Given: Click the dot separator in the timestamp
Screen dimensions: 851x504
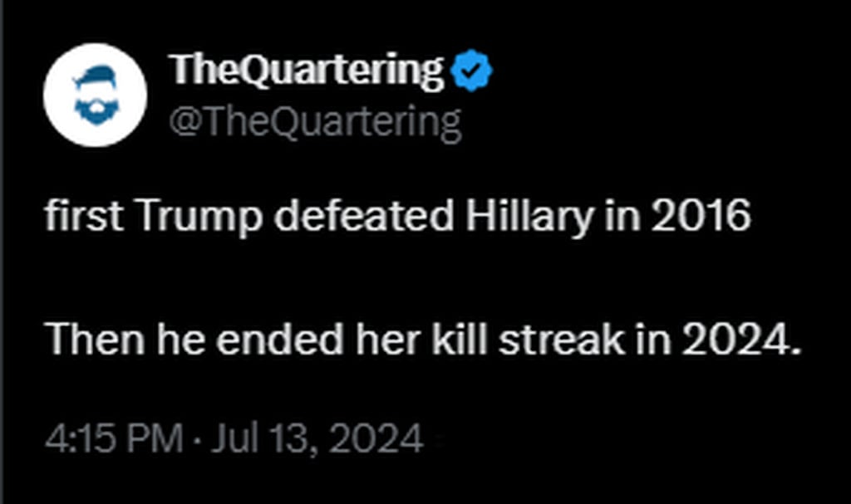Looking at the screenshot, I should [196, 439].
